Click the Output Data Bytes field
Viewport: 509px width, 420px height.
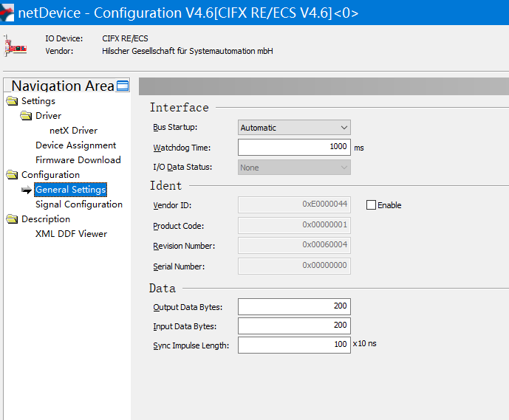(294, 306)
